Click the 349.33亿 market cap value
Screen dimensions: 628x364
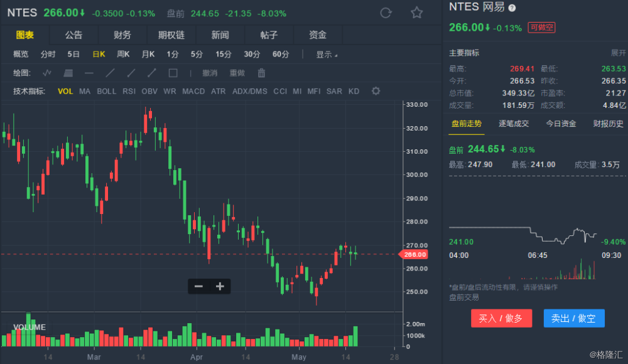tap(518, 94)
